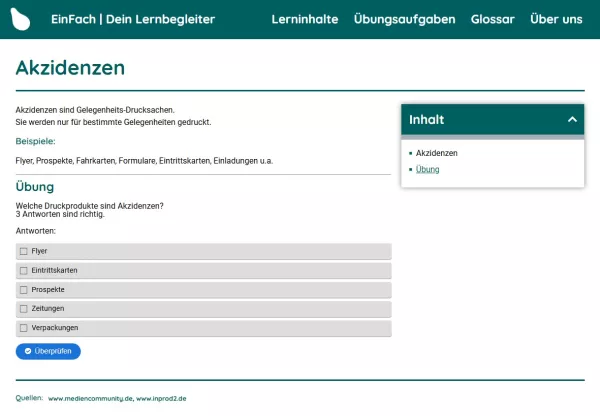This screenshot has width=600, height=416.
Task: Click the Inhalt panel header title
Action: (x=426, y=119)
